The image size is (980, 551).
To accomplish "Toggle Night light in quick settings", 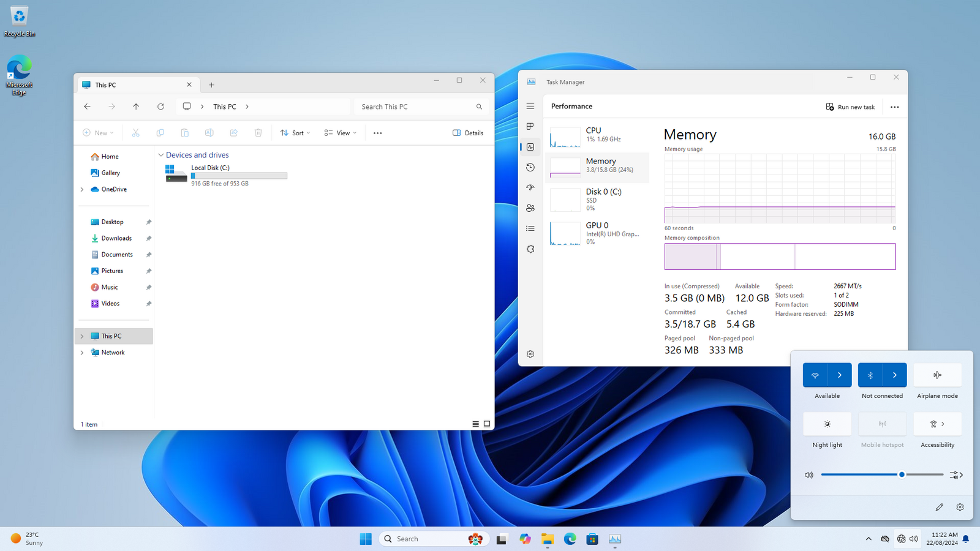I will coord(827,424).
